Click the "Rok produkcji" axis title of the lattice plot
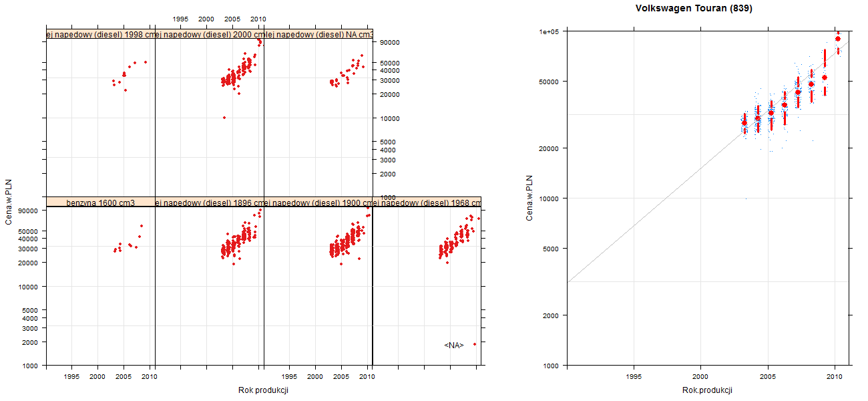Screen dimensions: 868x401 coord(263,390)
